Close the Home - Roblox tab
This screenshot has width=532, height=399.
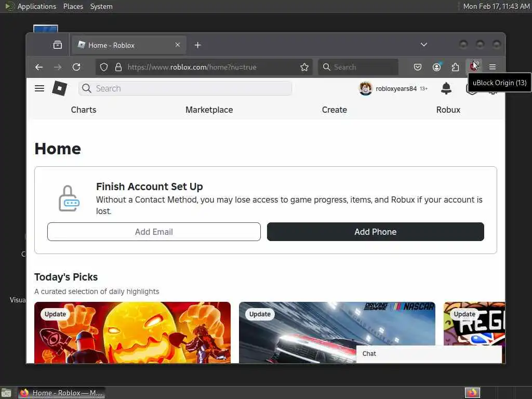tap(178, 45)
